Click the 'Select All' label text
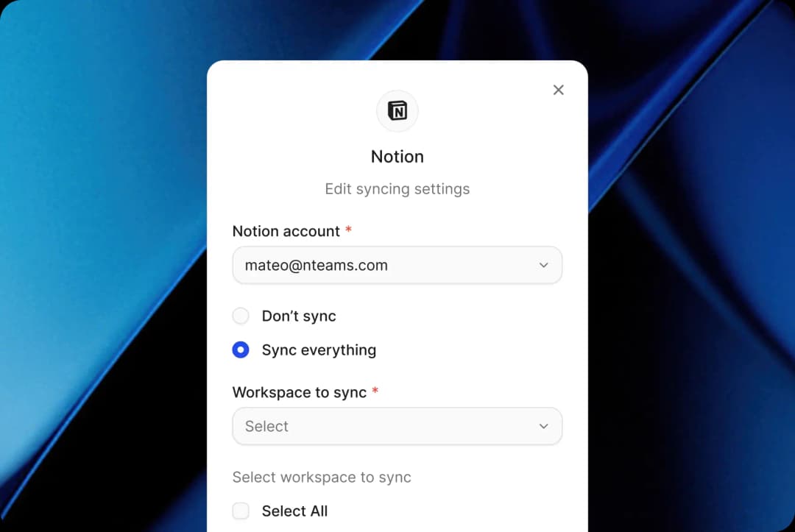The image size is (795, 532). [294, 511]
